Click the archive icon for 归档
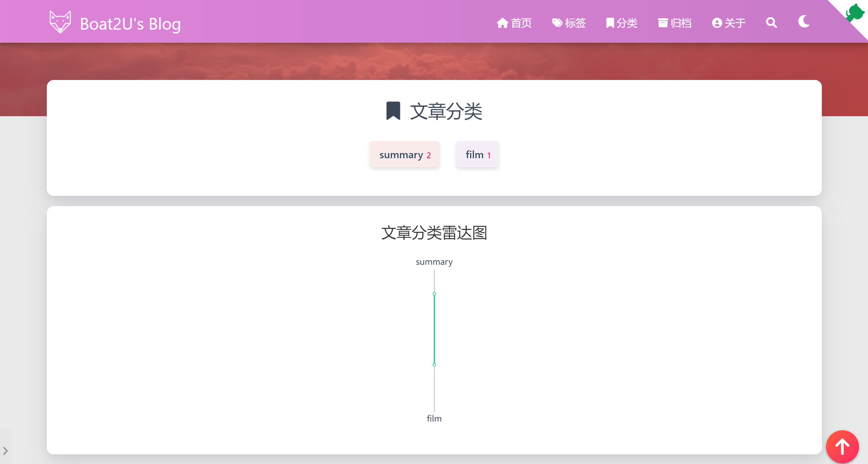The image size is (868, 464). point(662,22)
